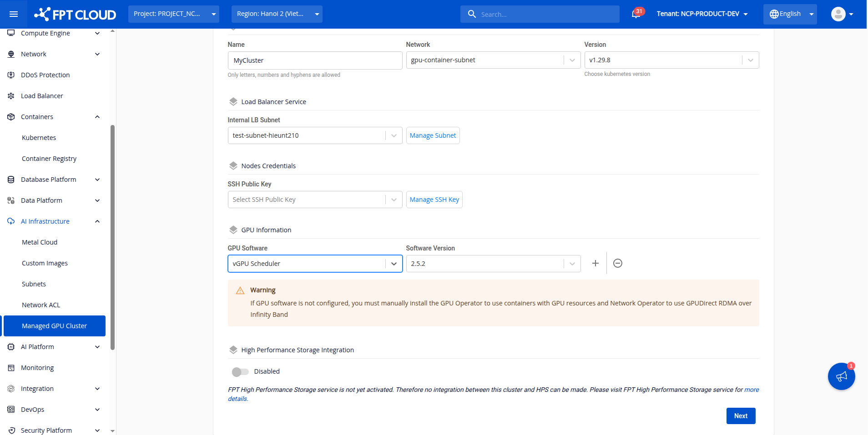Remove GPU software row with minus icon
Viewport: 868px width, 435px height.
tap(617, 263)
